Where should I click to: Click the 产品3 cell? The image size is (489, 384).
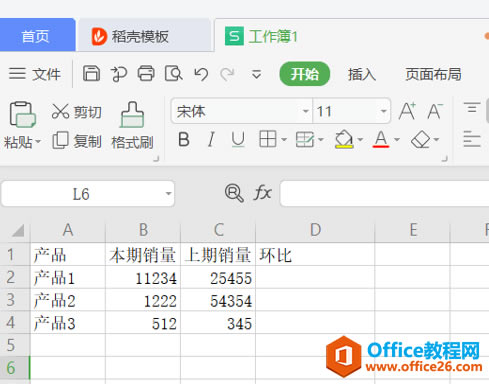(68, 323)
